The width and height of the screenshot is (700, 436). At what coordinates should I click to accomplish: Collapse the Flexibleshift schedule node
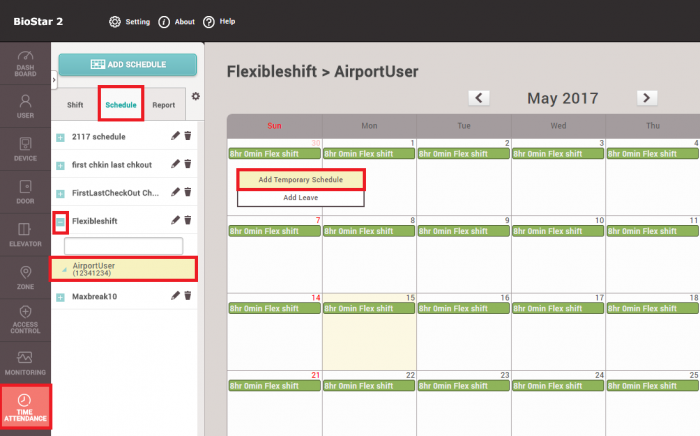(61, 220)
